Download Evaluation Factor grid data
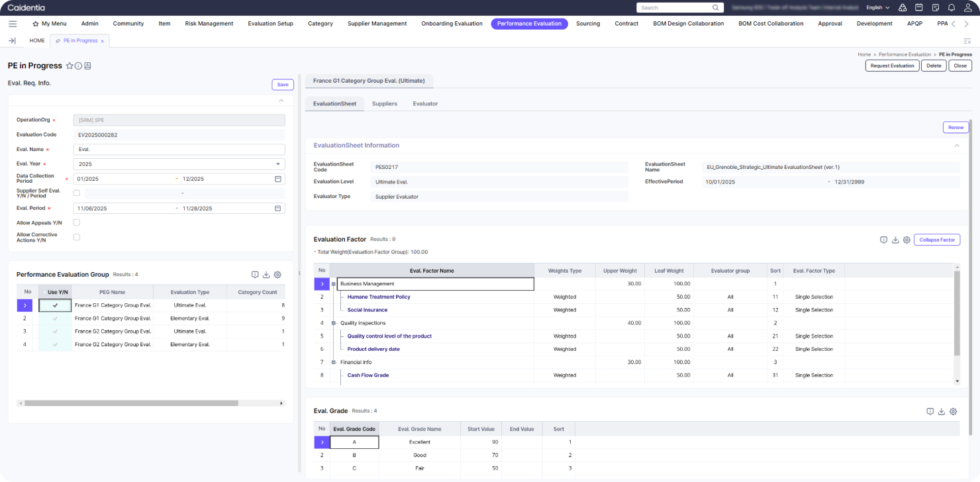980x482 pixels. pyautogui.click(x=895, y=240)
